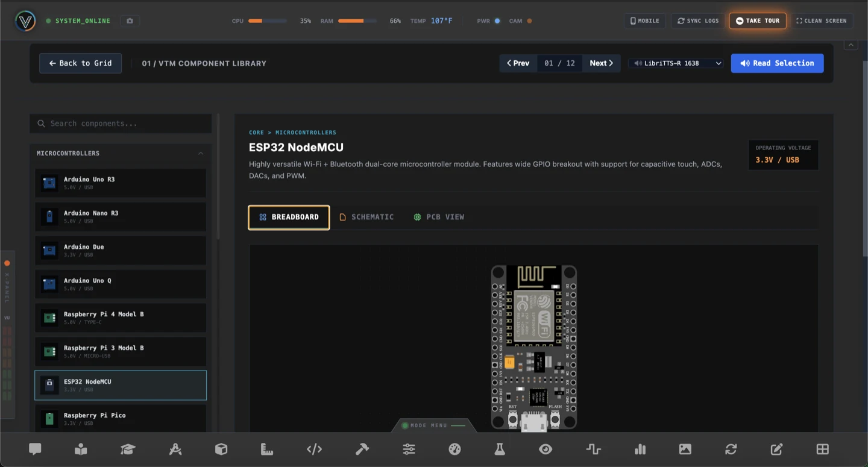Click the Read Selection button
This screenshot has width=868, height=467.
(x=778, y=63)
